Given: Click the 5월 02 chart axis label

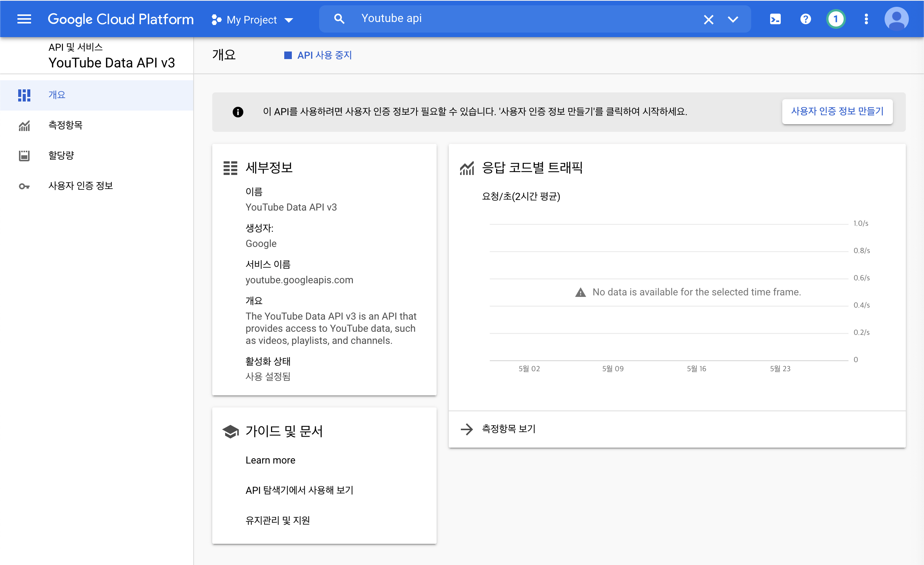Looking at the screenshot, I should click(x=529, y=368).
